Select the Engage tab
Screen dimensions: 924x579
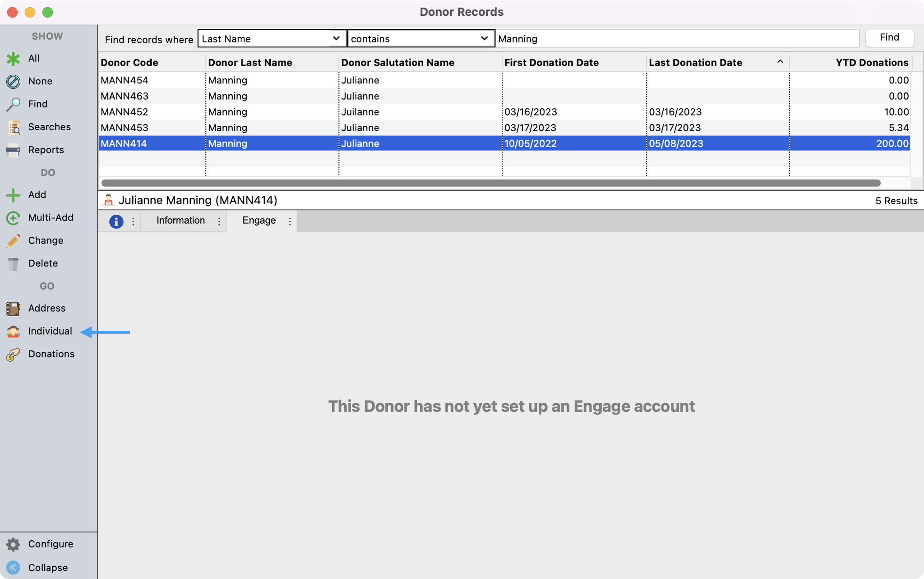[x=259, y=221]
